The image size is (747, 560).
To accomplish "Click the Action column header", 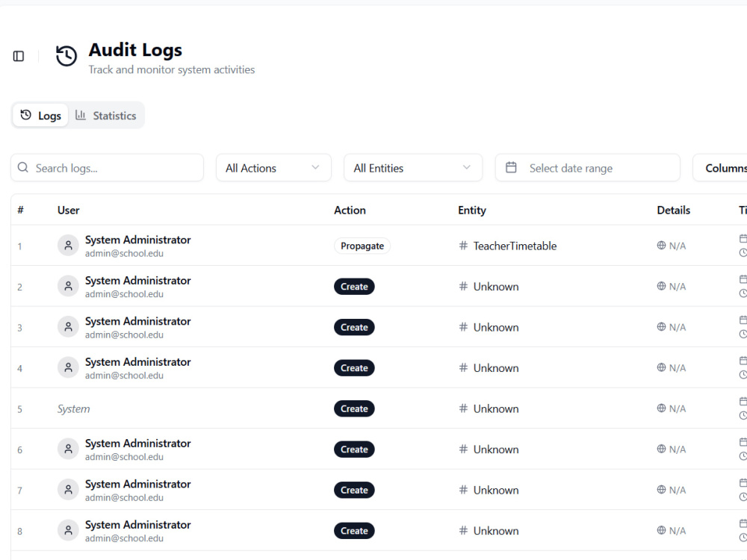I will point(350,210).
